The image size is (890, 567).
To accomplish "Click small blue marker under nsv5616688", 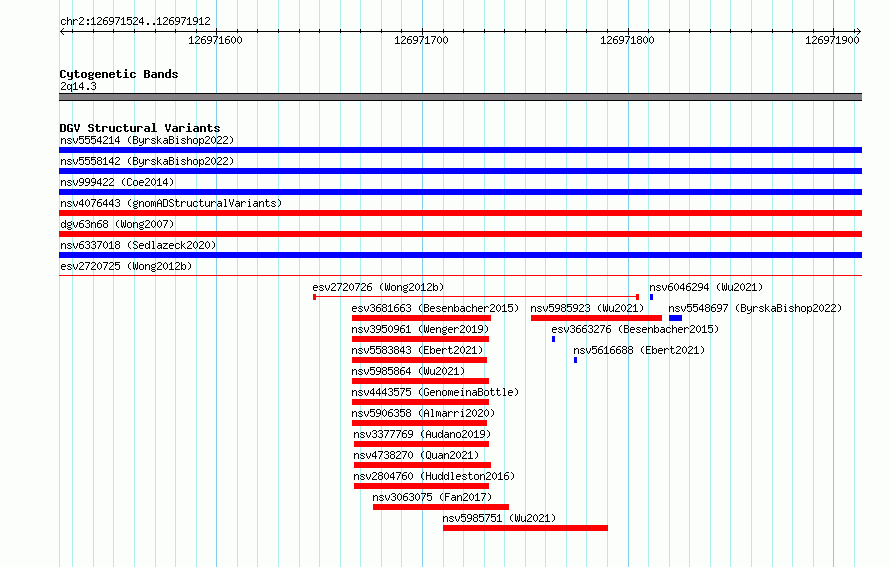I will point(576,360).
